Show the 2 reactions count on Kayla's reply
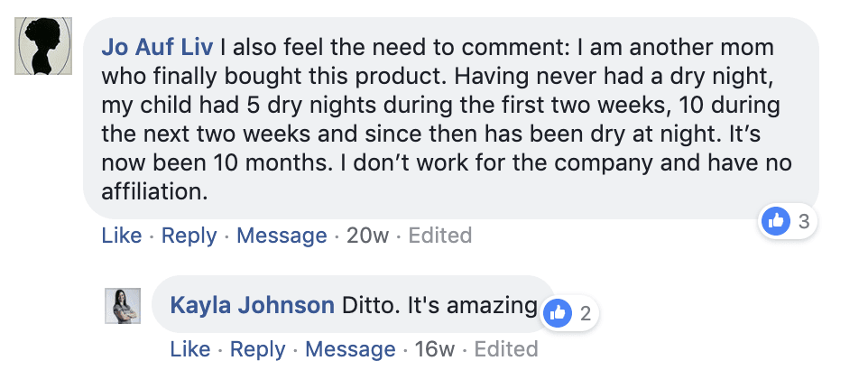Screen dimensions: 868x370 pos(585,313)
